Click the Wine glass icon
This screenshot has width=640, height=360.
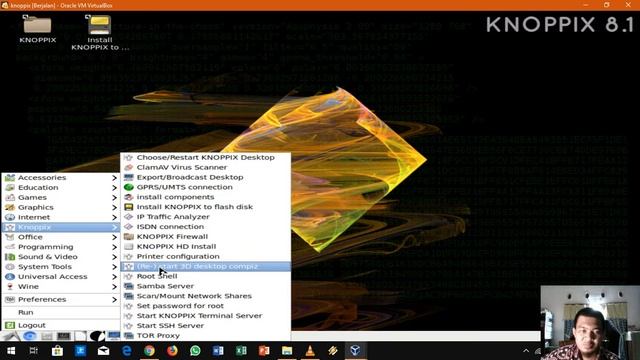10,287
